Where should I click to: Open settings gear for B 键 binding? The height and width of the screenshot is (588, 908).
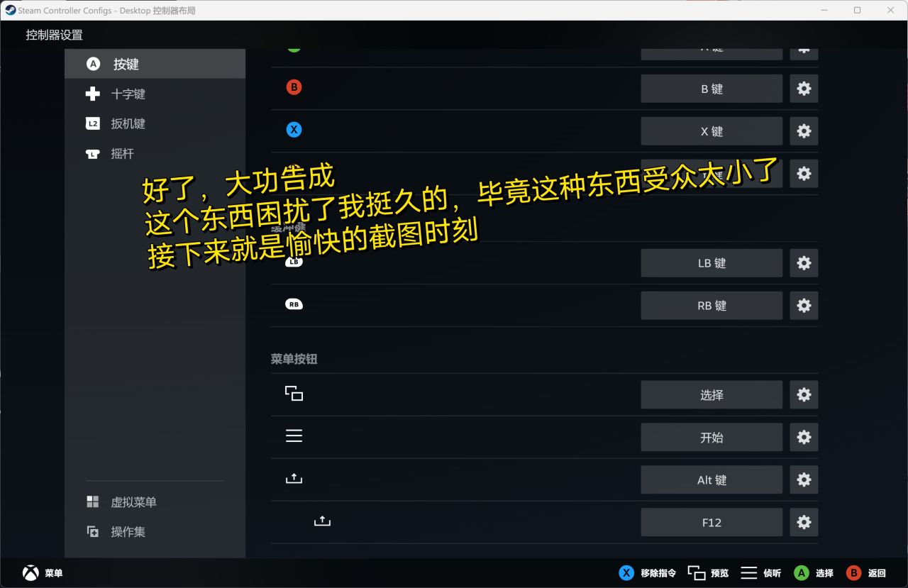tap(804, 89)
